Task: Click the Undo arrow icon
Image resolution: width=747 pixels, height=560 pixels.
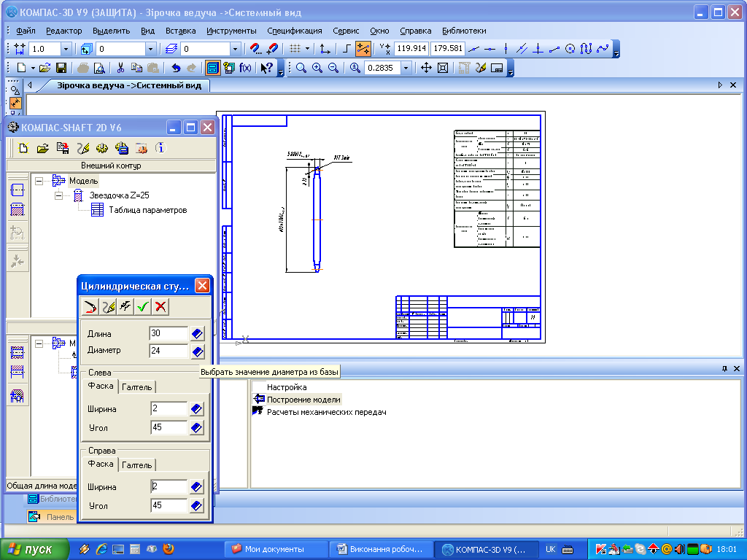Action: point(176,68)
